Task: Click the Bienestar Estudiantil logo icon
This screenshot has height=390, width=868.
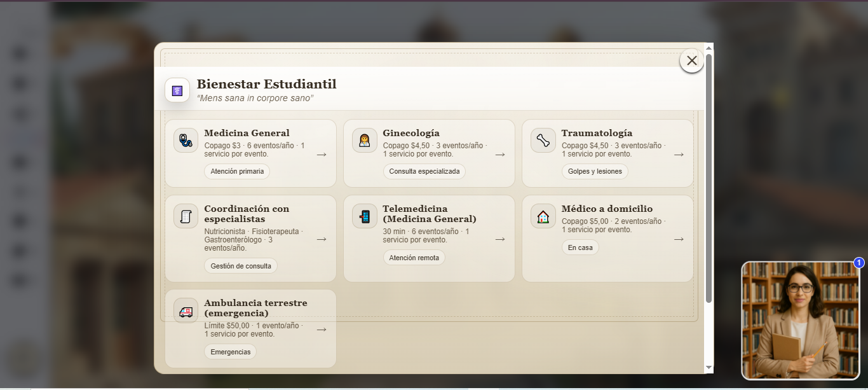Action: (x=177, y=90)
